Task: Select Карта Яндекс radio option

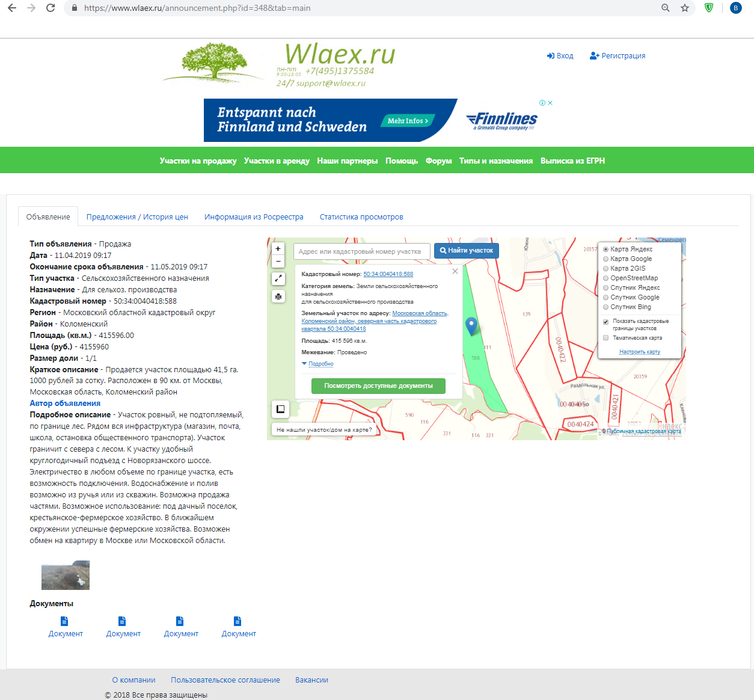Action: point(605,249)
